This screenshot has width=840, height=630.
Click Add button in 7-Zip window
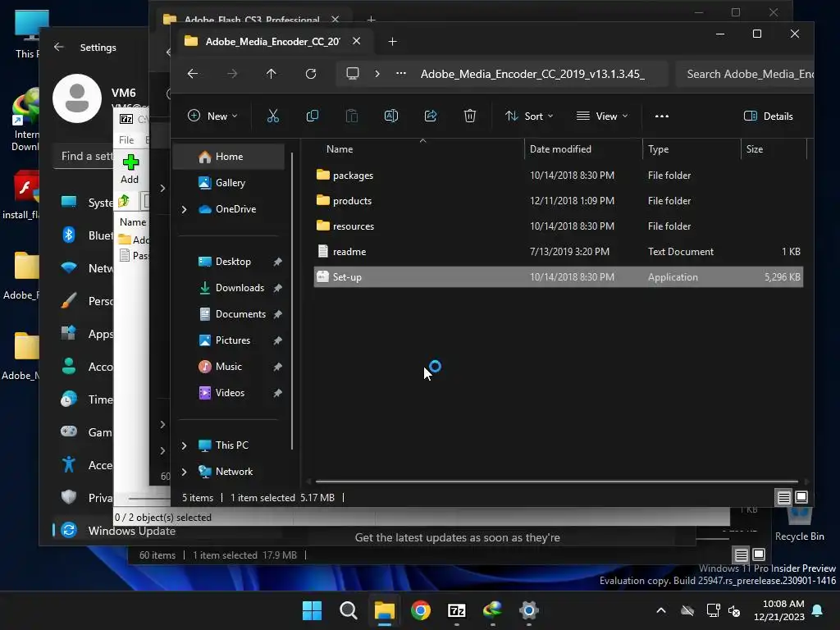pos(130,169)
